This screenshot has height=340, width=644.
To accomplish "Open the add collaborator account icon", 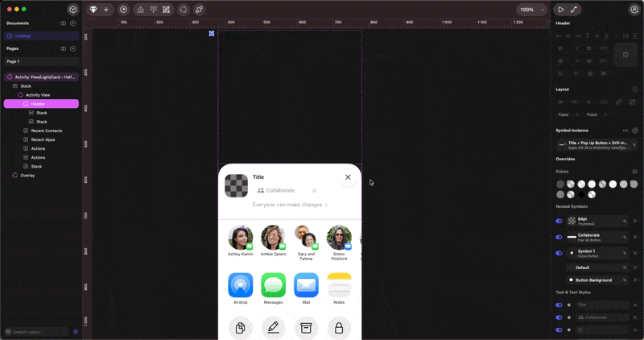I will (634, 10).
